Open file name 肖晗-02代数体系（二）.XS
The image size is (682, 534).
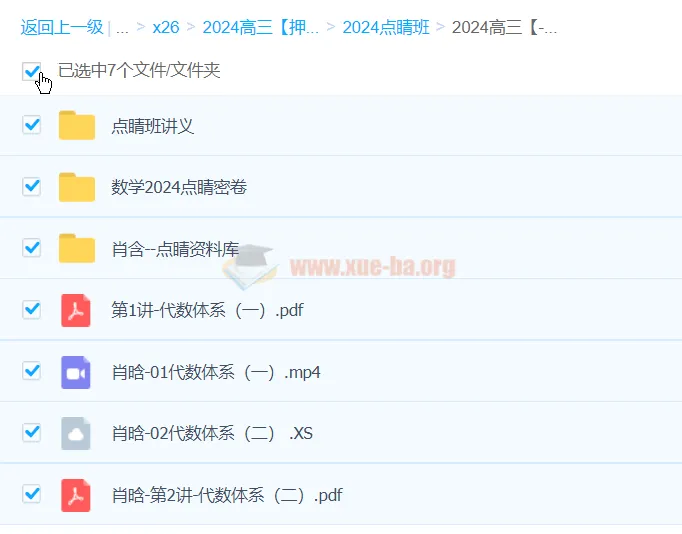click(212, 434)
